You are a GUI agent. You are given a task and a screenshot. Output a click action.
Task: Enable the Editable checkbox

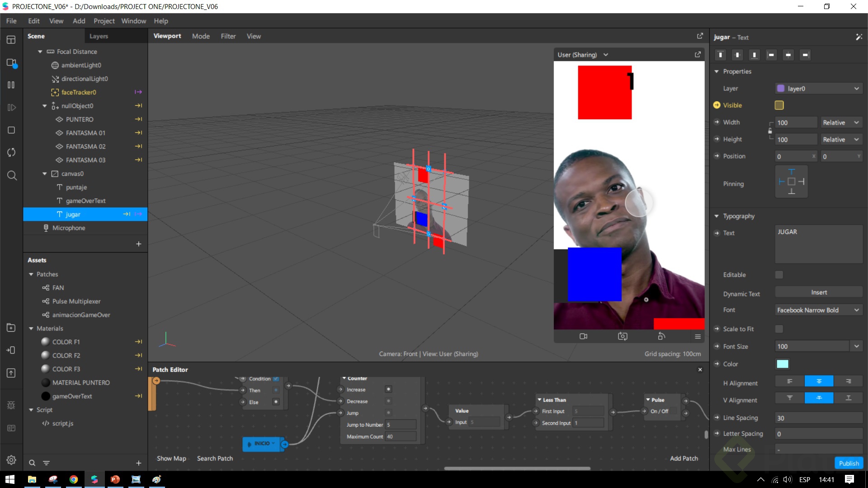(779, 275)
